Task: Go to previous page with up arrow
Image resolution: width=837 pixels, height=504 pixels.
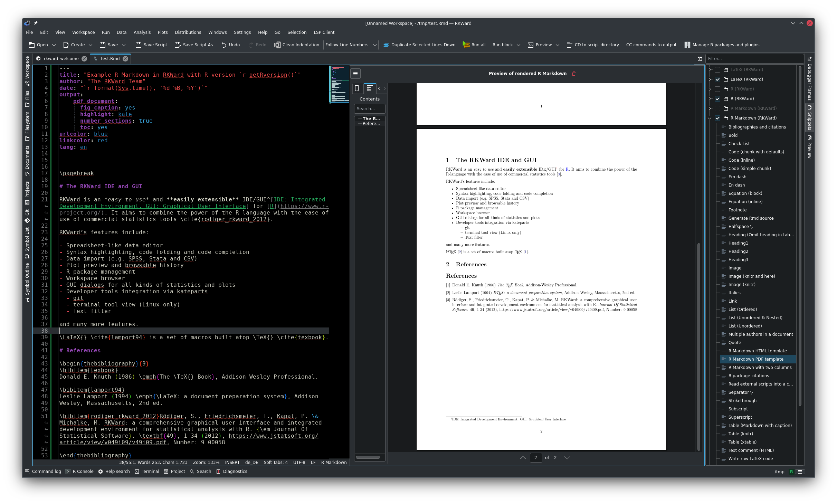Action: [523, 458]
